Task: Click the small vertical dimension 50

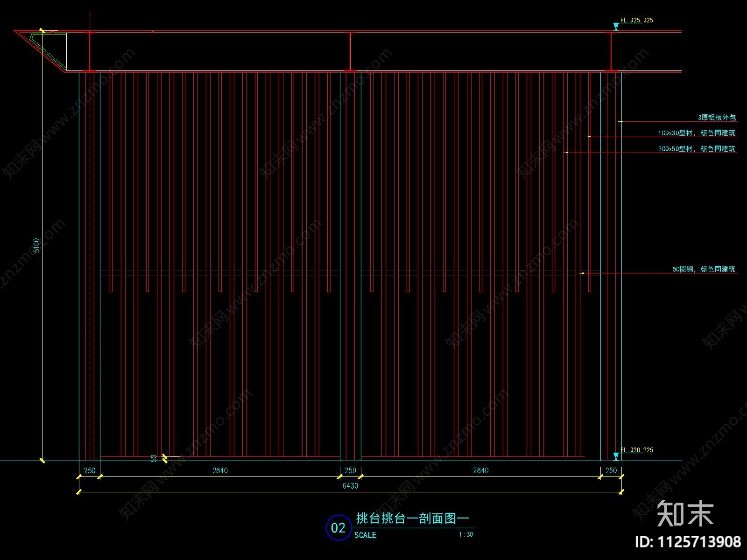Action: 154,458
